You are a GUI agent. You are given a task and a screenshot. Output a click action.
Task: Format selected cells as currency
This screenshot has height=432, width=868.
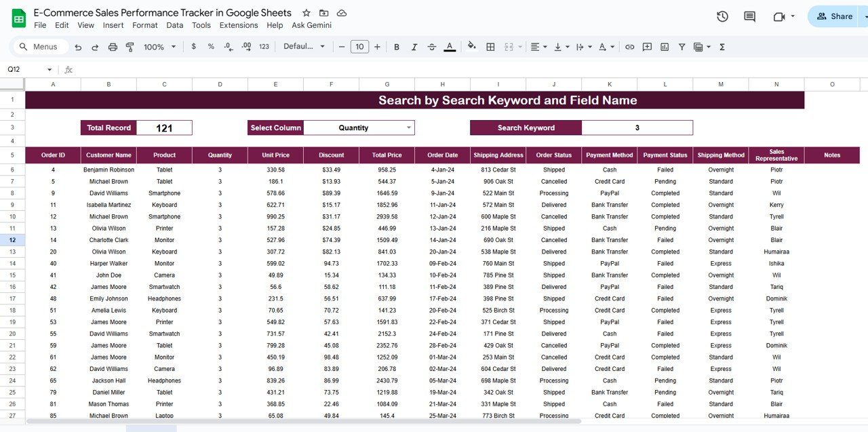(x=193, y=46)
